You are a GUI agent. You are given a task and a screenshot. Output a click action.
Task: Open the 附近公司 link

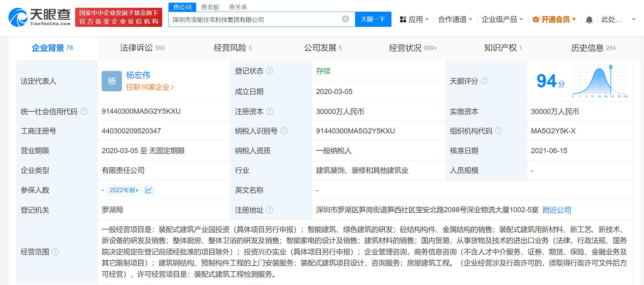(556, 210)
